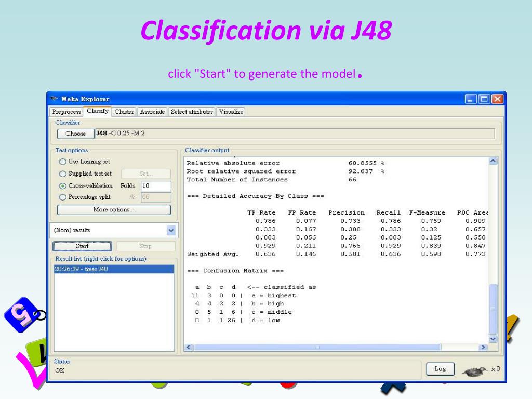Open the Log window button
Screen dimensions: 532x399
441,369
